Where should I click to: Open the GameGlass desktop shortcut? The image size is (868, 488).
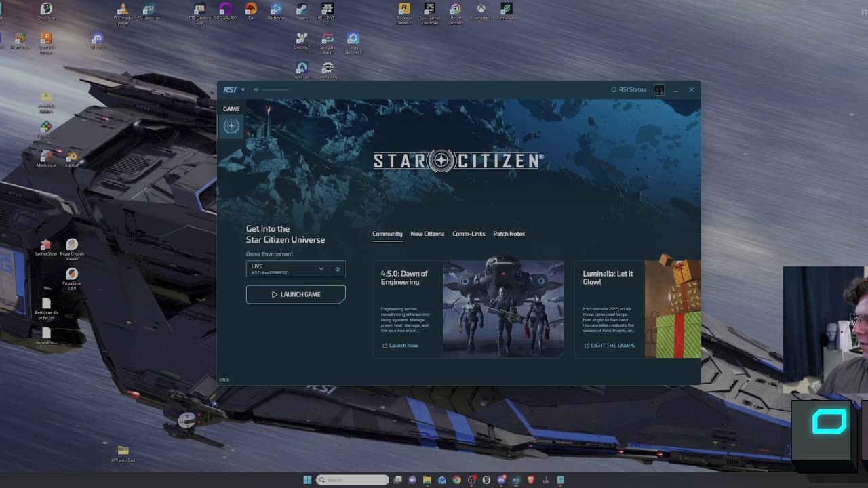[507, 12]
